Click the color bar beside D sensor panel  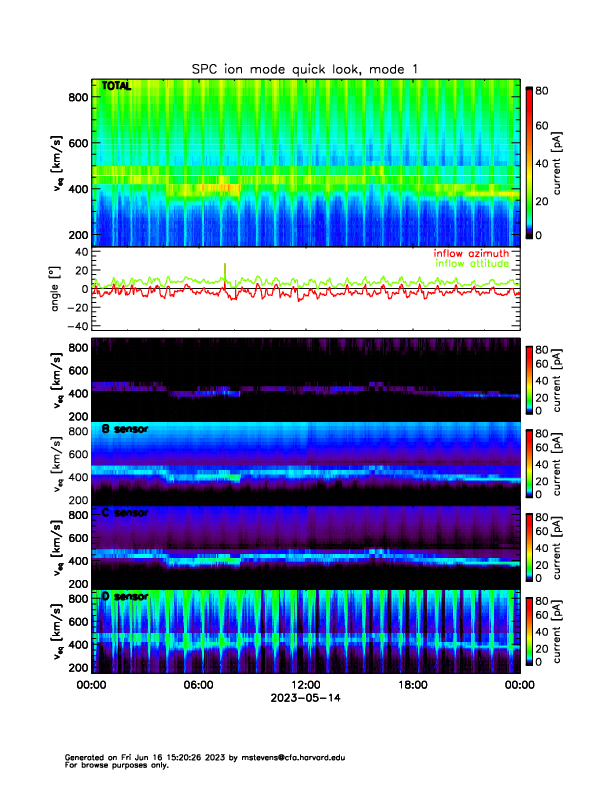coord(529,629)
